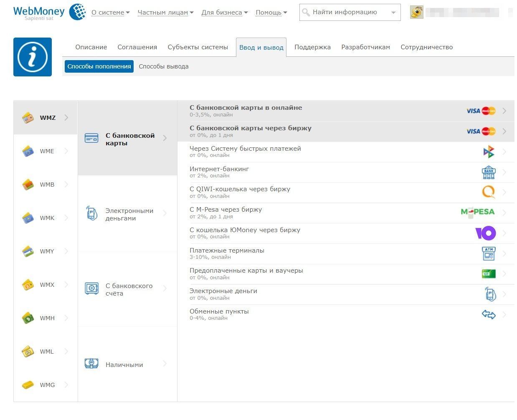This screenshot has width=517, height=420.
Task: Switch to the Поддержка tab
Action: coord(312,47)
